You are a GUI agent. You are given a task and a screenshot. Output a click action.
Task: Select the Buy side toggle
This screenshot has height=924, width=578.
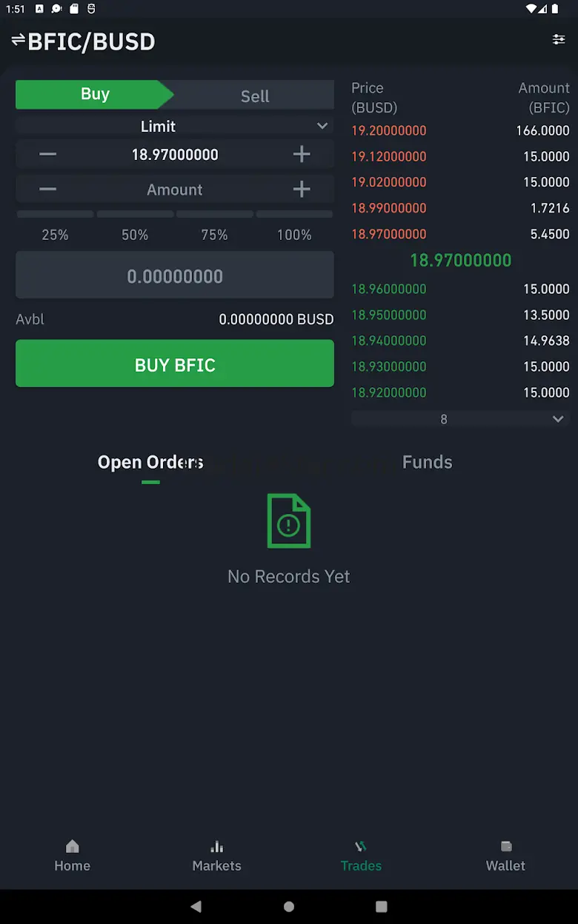(x=95, y=95)
